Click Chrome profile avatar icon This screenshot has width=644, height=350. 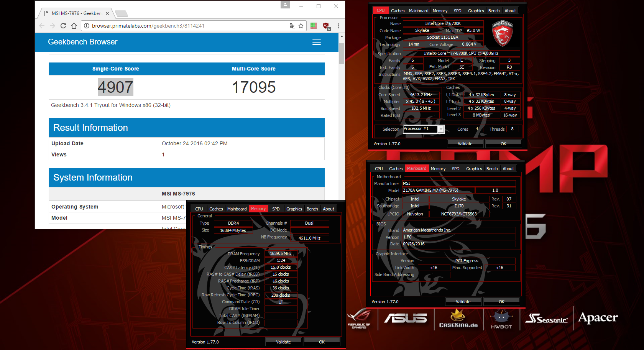[285, 4]
